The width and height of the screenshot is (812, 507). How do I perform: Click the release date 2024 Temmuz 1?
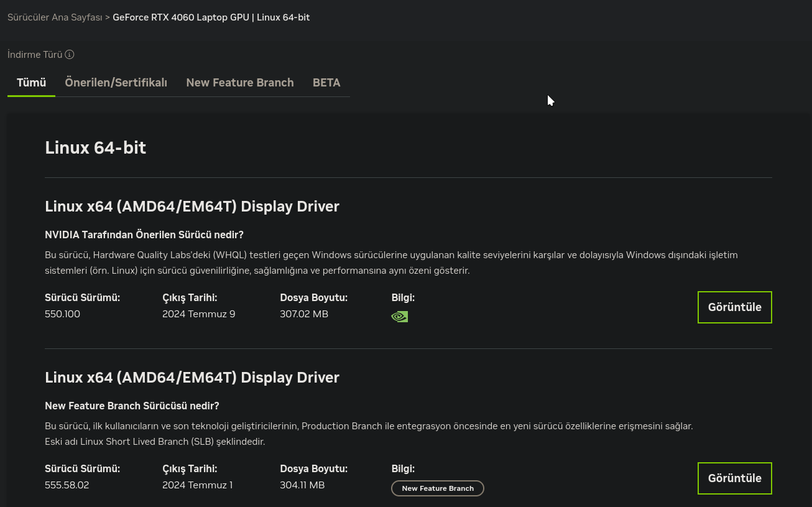[198, 485]
